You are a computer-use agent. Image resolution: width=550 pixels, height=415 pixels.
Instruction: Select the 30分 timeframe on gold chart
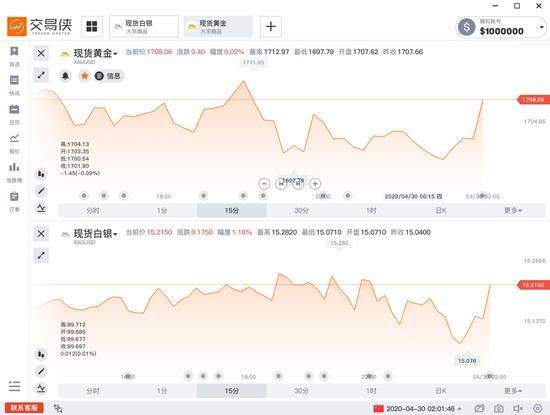(x=301, y=210)
